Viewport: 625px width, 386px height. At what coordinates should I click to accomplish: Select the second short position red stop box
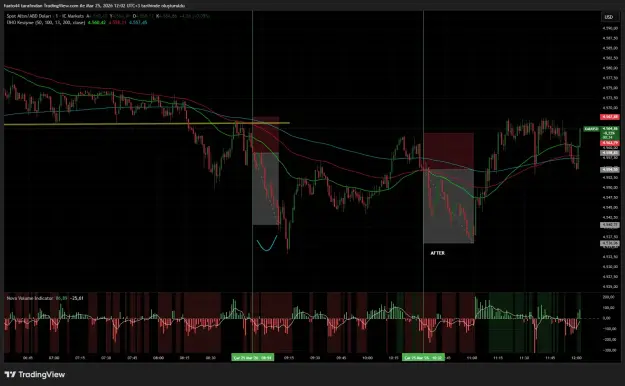448,151
